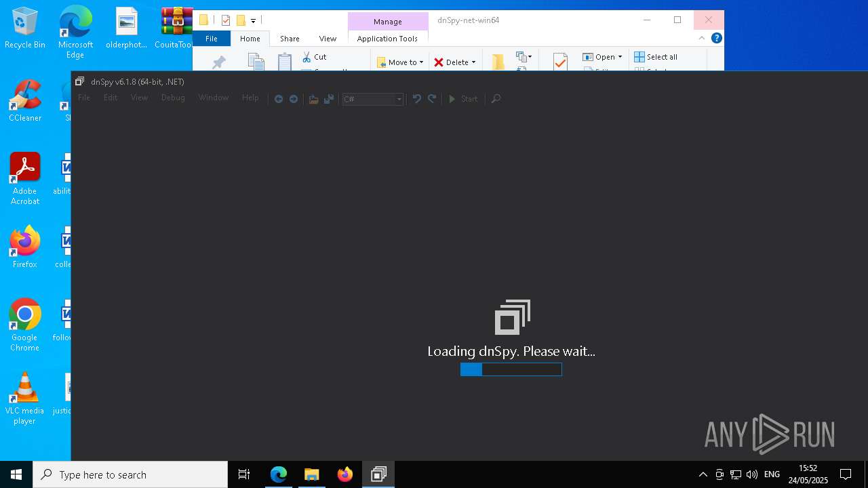The image size is (868, 488).
Task: Click the dnSpy loading logo graphic
Action: (513, 317)
